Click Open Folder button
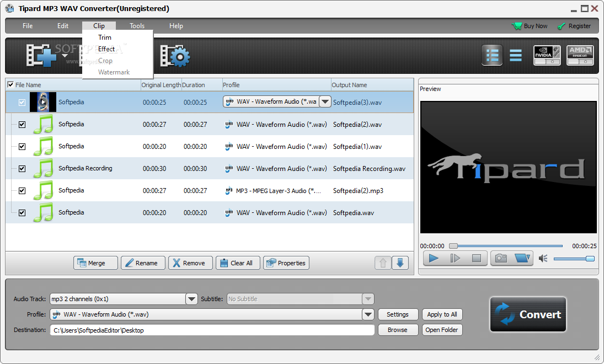Image resolution: width=604 pixels, height=364 pixels. (442, 330)
